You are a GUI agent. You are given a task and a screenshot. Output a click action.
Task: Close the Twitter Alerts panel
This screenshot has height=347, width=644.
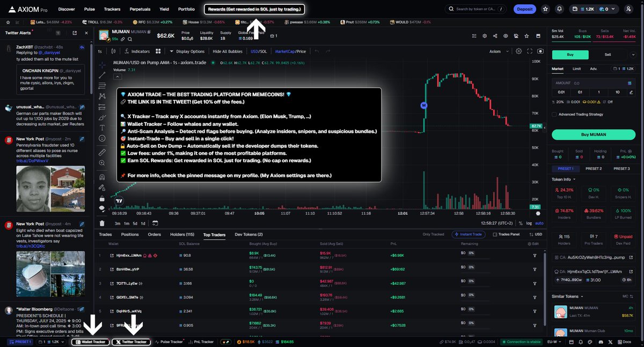[86, 33]
